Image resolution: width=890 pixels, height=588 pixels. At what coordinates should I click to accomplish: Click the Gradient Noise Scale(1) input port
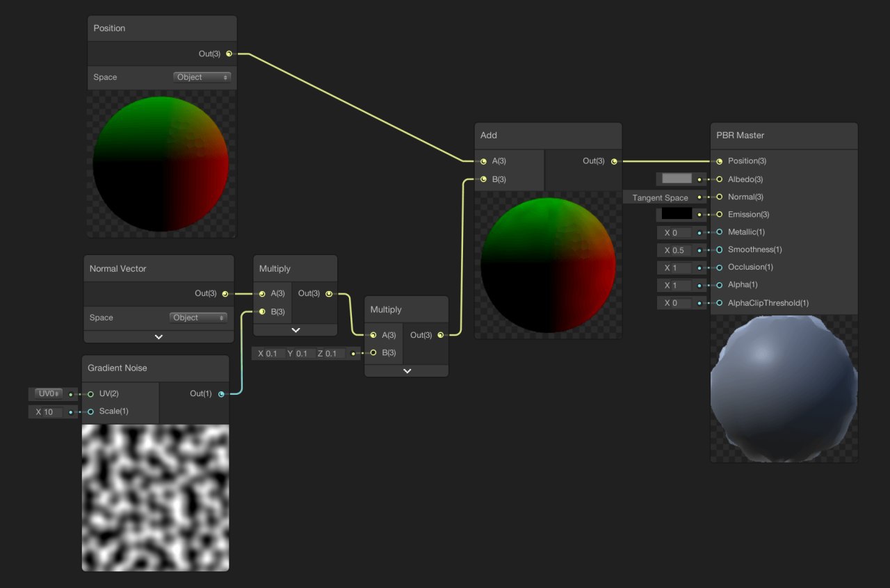[x=90, y=411]
